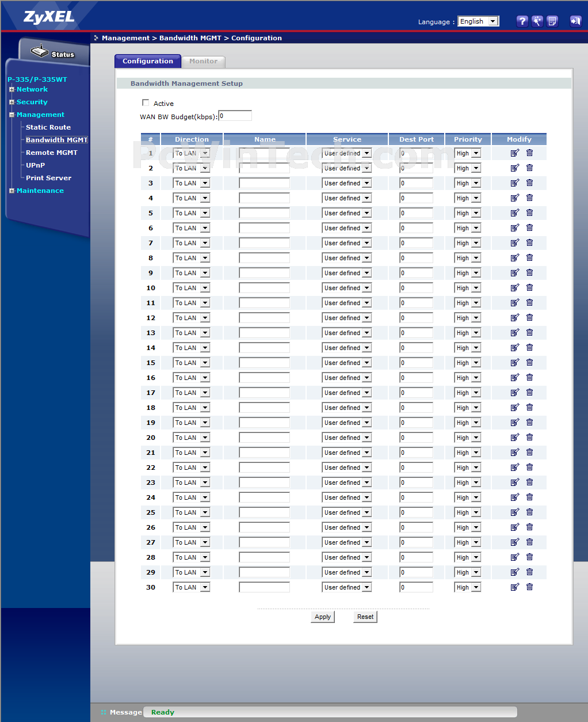This screenshot has width=588, height=722.
Task: Click the Logout icon
Action: tap(575, 21)
